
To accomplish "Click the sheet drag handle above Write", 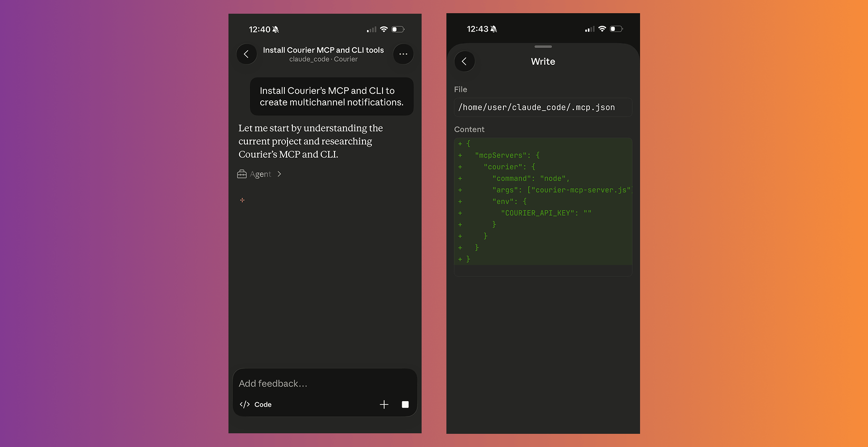I will pos(543,47).
